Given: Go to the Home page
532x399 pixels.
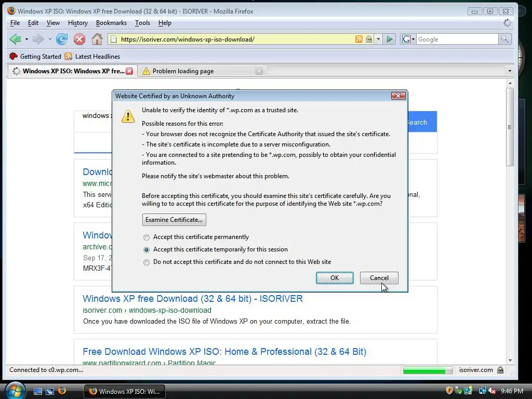Looking at the screenshot, I should click(97, 39).
